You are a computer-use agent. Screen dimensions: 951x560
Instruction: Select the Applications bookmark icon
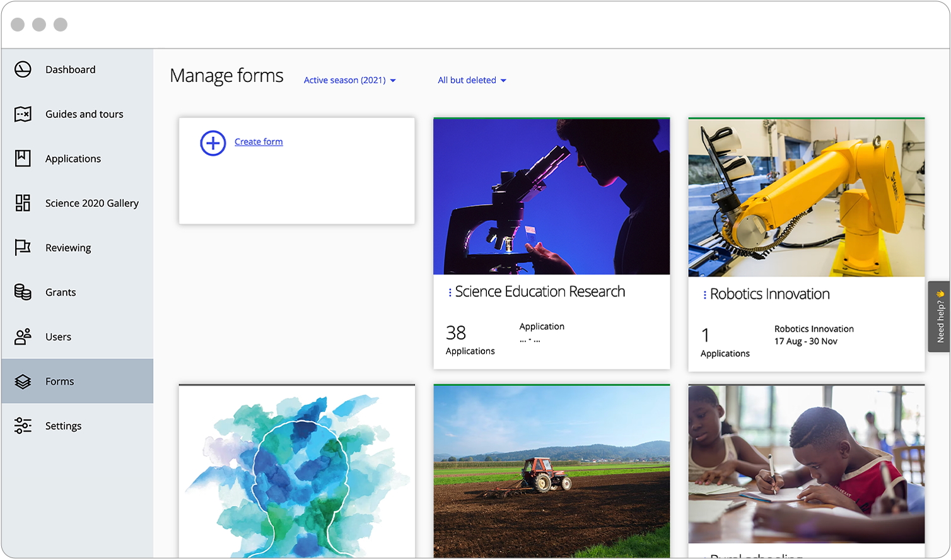23,158
